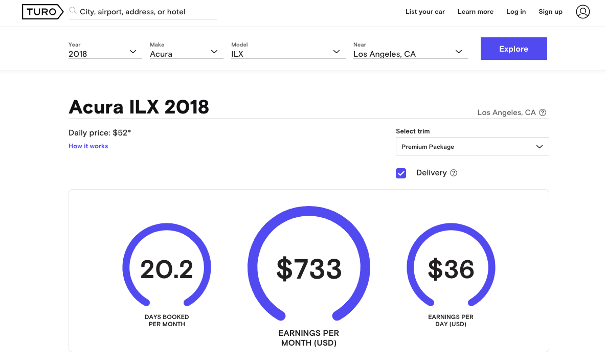Click the Delivery help question icon
This screenshot has width=606, height=364.
454,173
